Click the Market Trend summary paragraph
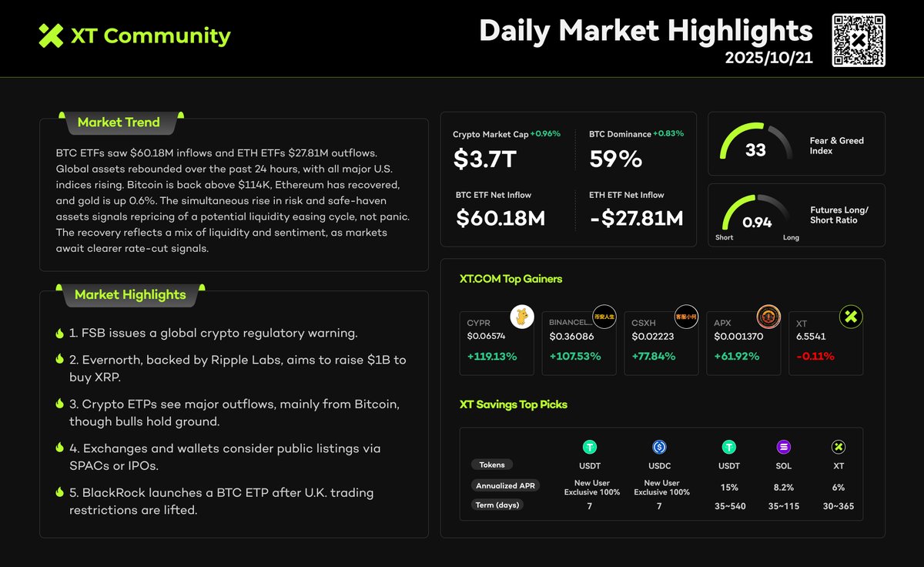This screenshot has height=567, width=924. (x=233, y=200)
